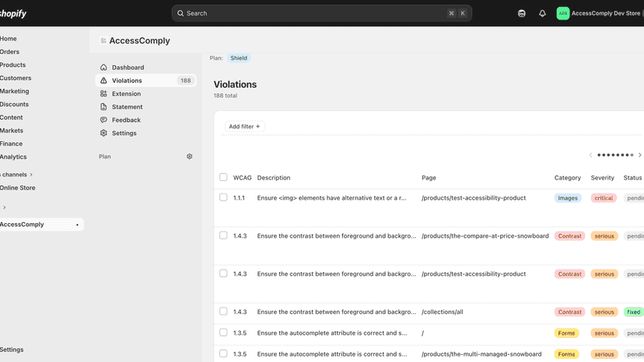
Task: Open the Add filter dropdown
Action: [244, 127]
